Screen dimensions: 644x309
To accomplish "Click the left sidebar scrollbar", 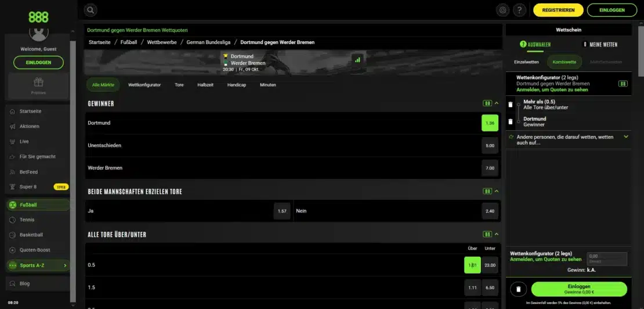I will point(73,170).
